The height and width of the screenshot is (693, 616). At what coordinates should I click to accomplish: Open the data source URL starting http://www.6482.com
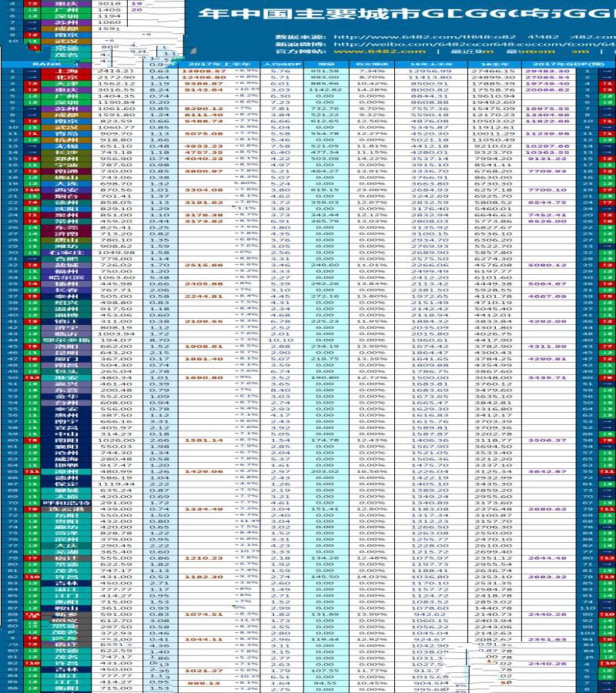424,37
